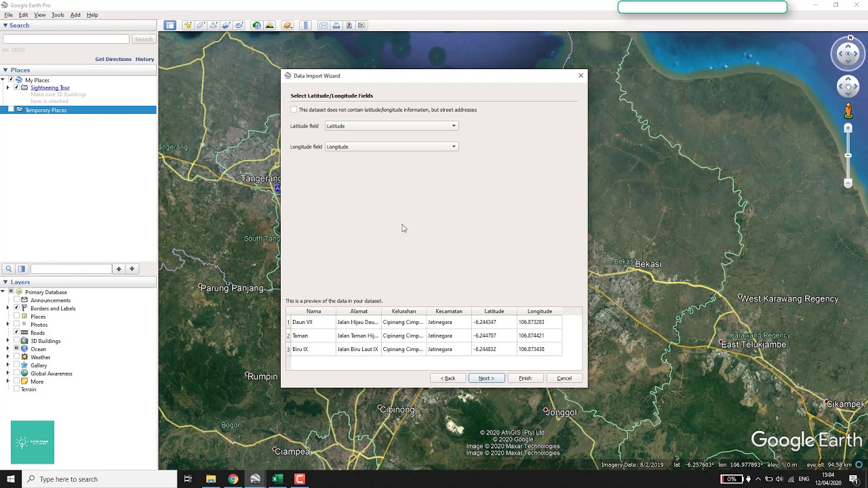Collapse the Layers panel header
The width and height of the screenshot is (868, 488).
tap(5, 282)
